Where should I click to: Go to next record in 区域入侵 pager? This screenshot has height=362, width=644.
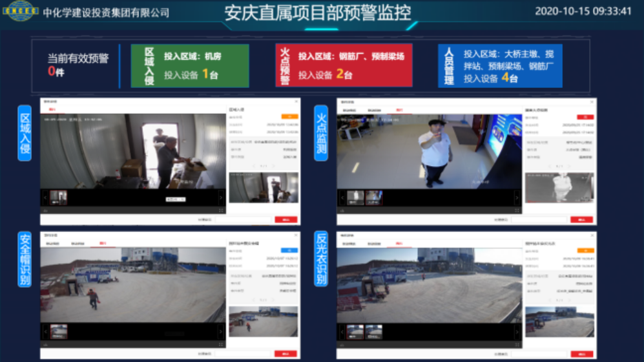coord(273,166)
